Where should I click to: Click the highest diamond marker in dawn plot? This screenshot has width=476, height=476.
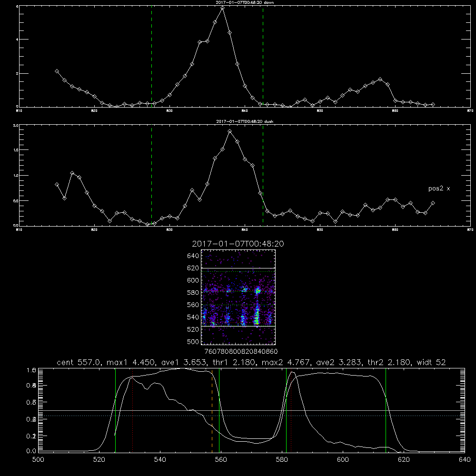222,8
